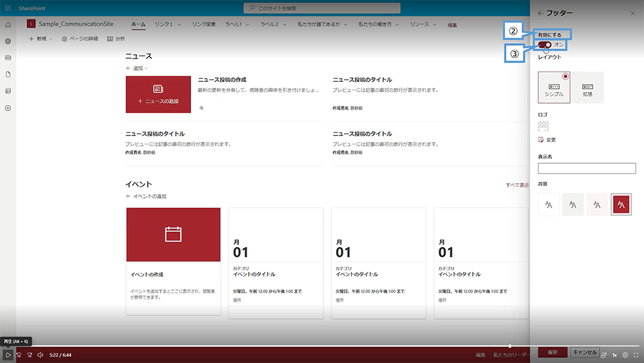Viewport: 644px width, 363px height.
Task: Open 分析 in command bar
Action: (116, 39)
